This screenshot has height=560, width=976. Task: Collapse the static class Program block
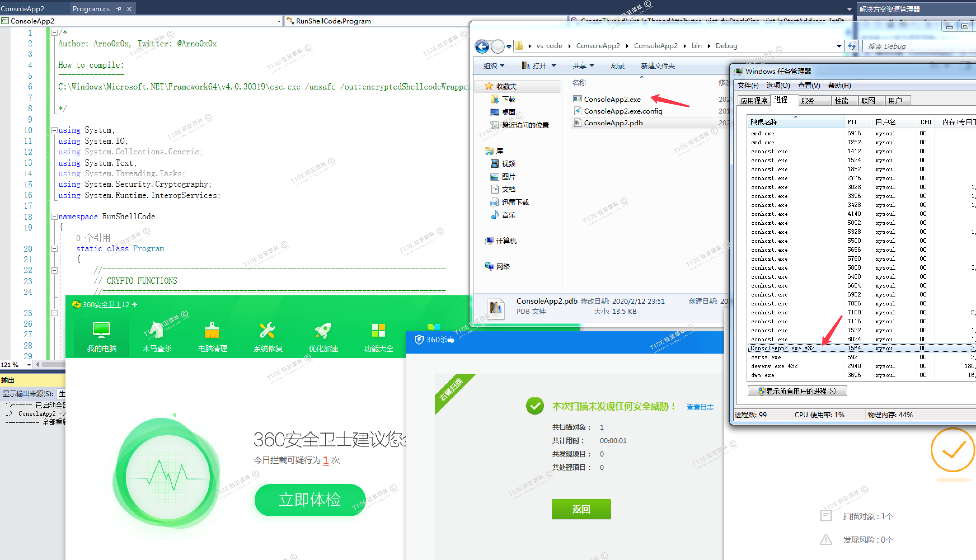55,249
